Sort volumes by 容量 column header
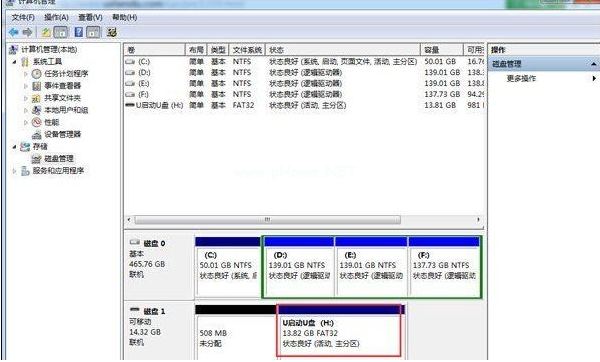Image resolution: width=600 pixels, height=362 pixels. [x=442, y=50]
